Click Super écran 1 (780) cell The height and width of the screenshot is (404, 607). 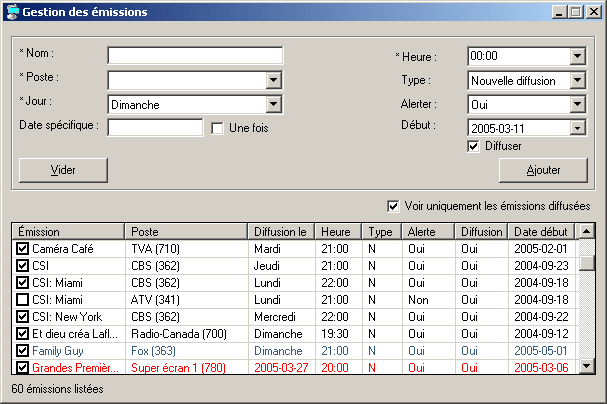click(178, 367)
